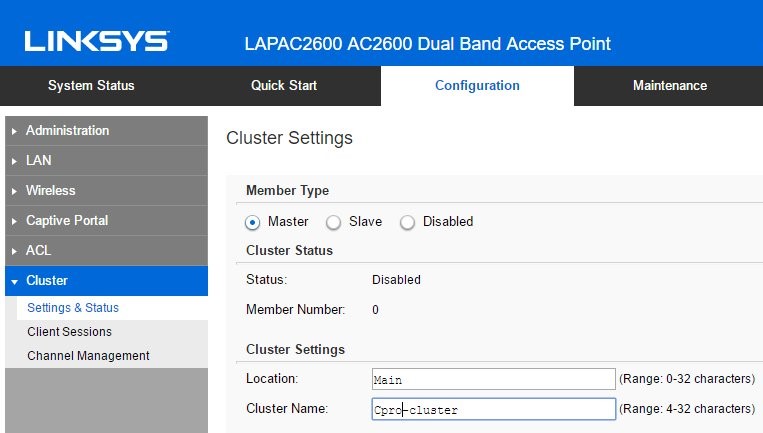Select Disabled member type
Image resolution: width=763 pixels, height=433 pixels.
[407, 223]
